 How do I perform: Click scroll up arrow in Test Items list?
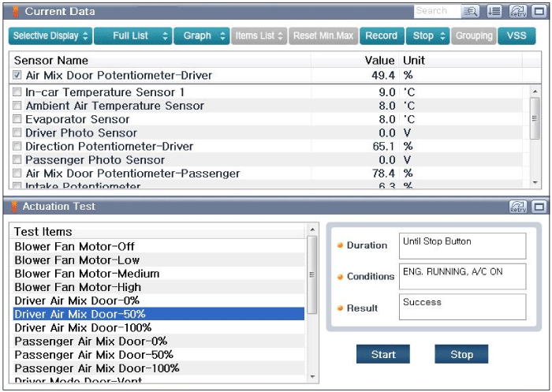click(312, 230)
